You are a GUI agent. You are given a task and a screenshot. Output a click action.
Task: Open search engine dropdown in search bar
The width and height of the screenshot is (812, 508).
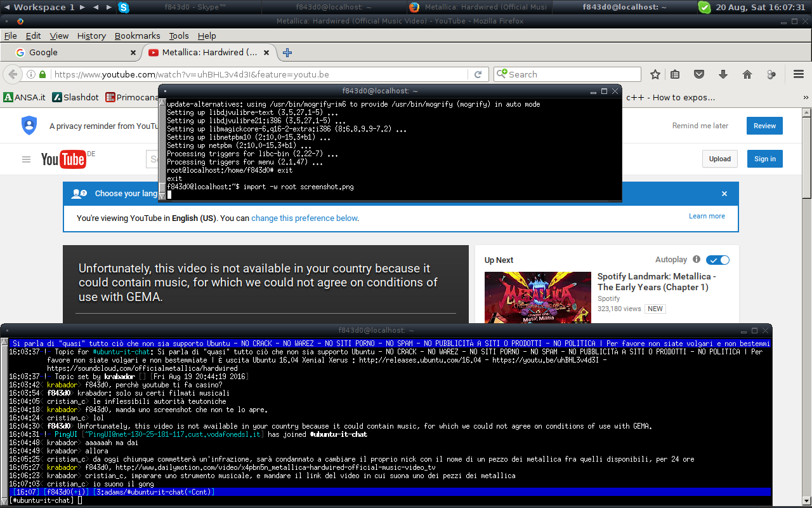coord(502,74)
